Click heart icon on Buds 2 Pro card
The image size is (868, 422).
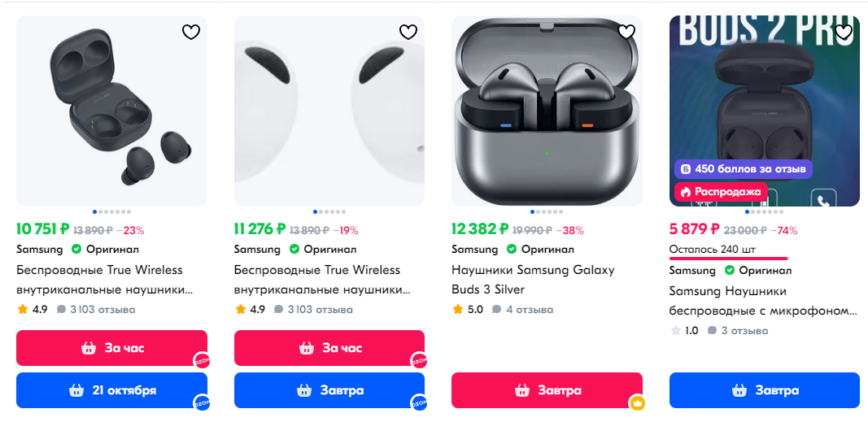click(844, 33)
